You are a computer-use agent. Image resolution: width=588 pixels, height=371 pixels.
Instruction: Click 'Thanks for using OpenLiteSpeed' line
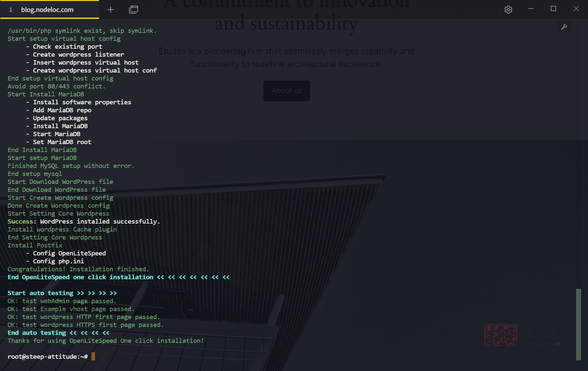(x=106, y=341)
